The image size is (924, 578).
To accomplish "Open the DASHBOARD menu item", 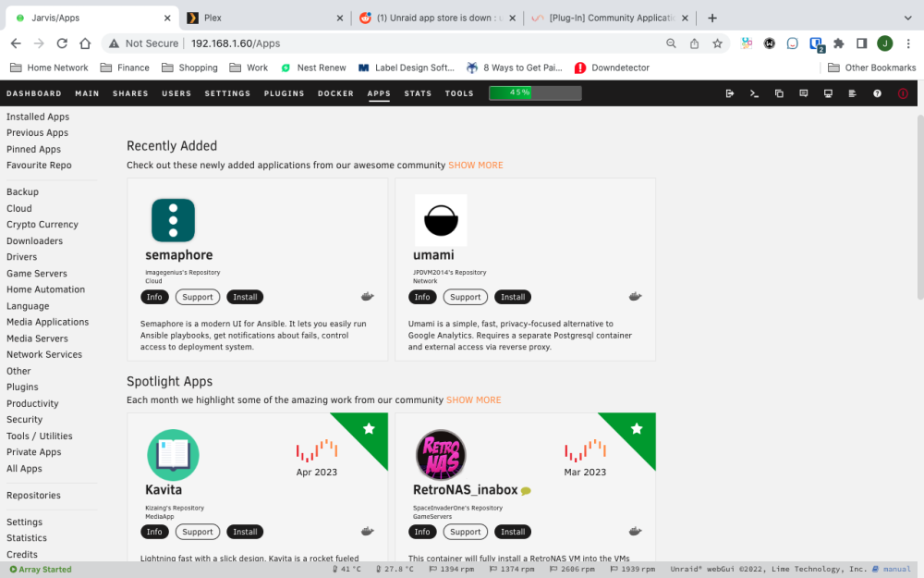I will tap(33, 93).
